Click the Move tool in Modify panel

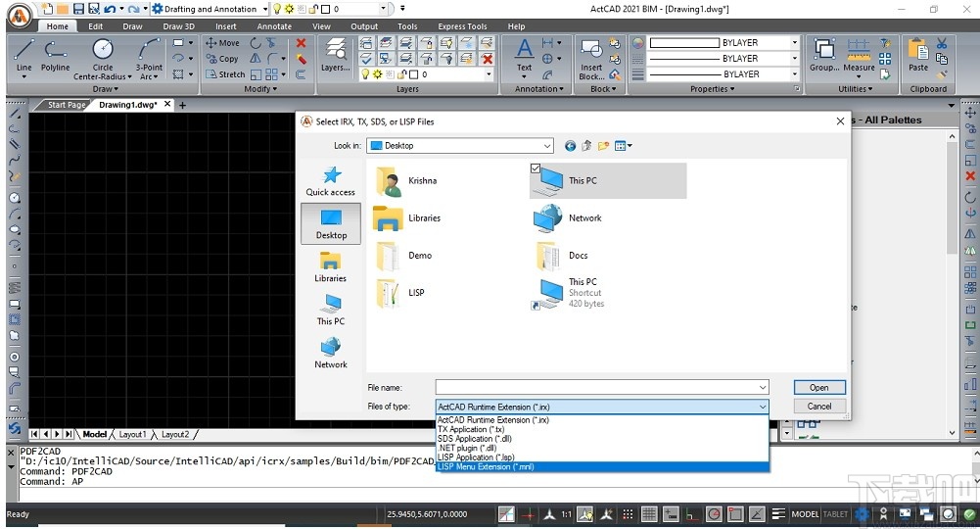222,42
